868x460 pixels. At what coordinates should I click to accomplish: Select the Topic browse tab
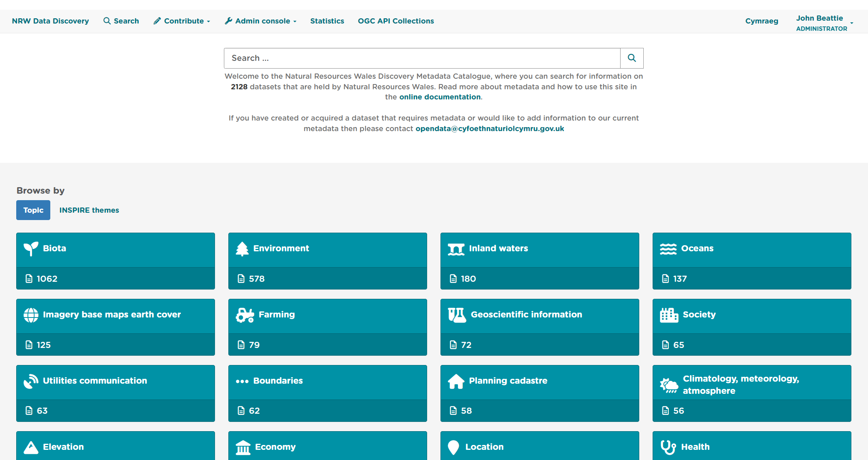click(x=33, y=210)
